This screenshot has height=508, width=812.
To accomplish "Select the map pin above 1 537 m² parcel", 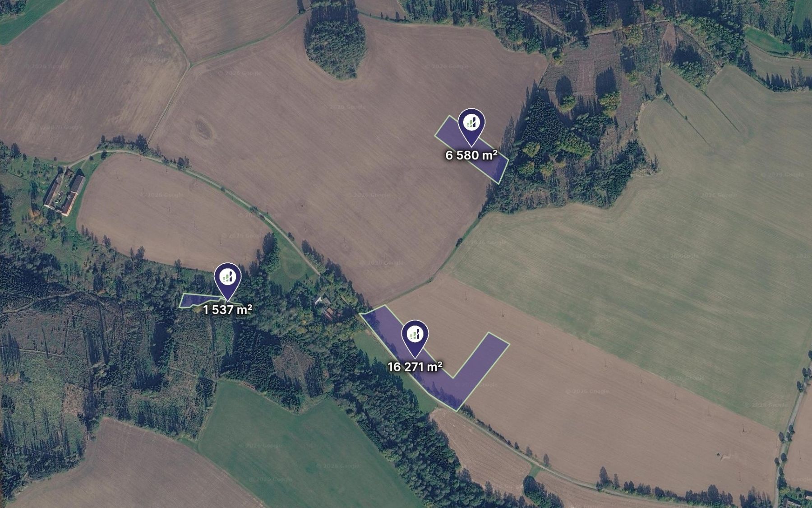I will (x=227, y=280).
